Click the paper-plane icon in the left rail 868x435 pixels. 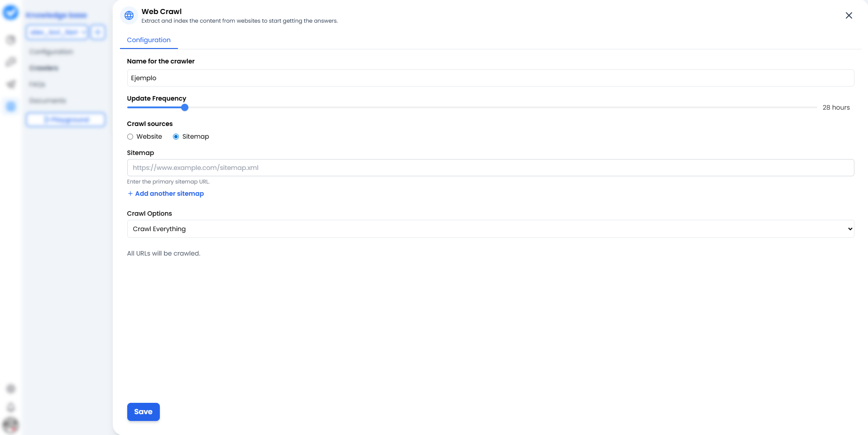point(11,84)
